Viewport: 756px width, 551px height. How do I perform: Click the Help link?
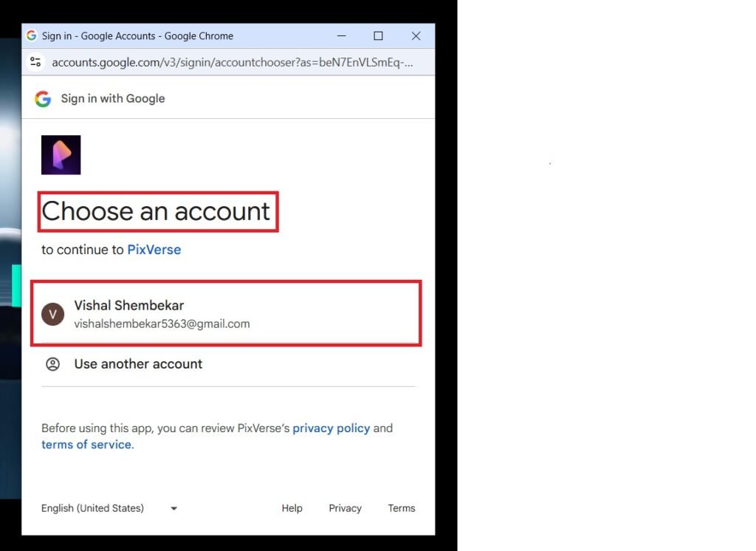pyautogui.click(x=292, y=508)
